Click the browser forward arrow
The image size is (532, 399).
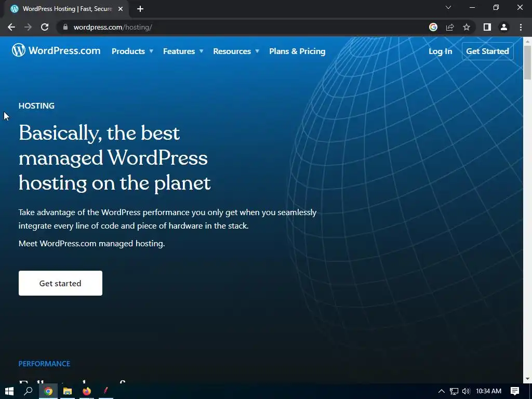click(x=28, y=27)
